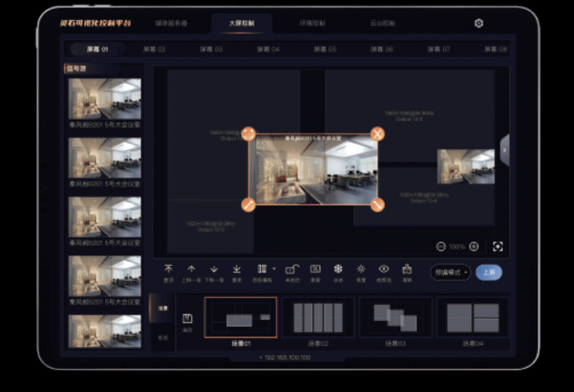This screenshot has width=574, height=392.
Task: Click zoom in plus beside 100%
Action: click(x=474, y=246)
